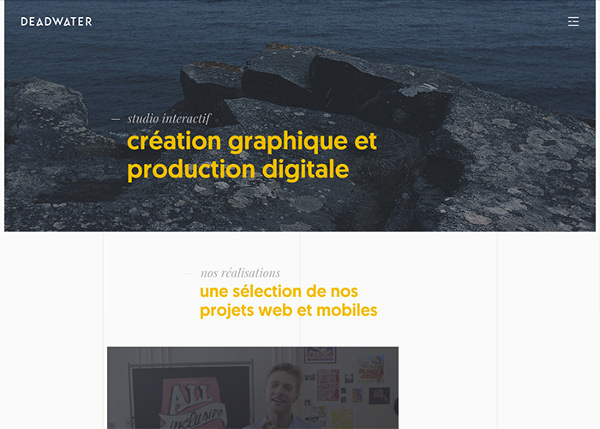Image resolution: width=600 pixels, height=429 pixels.
Task: Click the pink poster on thumbnail wall
Action: tap(328, 385)
